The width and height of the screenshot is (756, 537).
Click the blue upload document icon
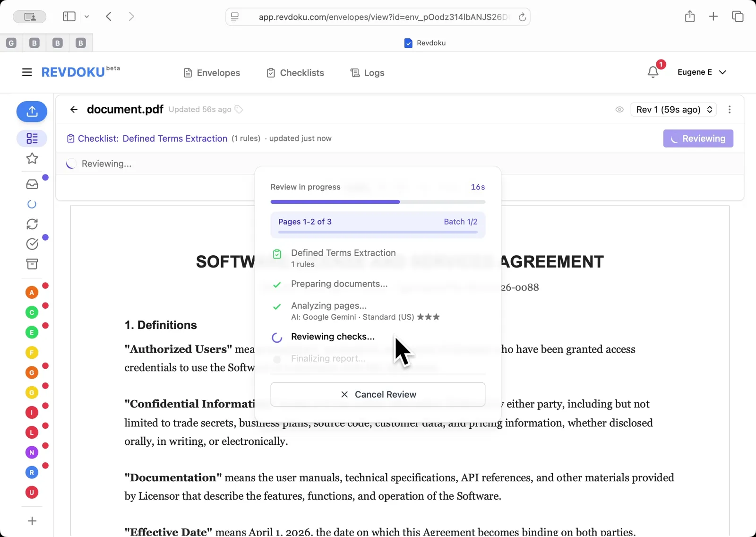32,112
